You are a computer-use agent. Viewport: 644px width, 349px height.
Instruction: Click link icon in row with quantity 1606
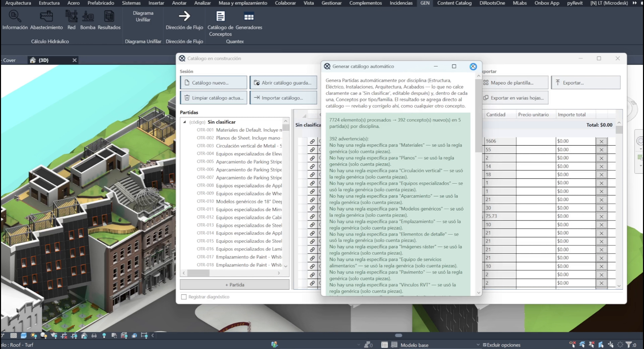coord(312,141)
